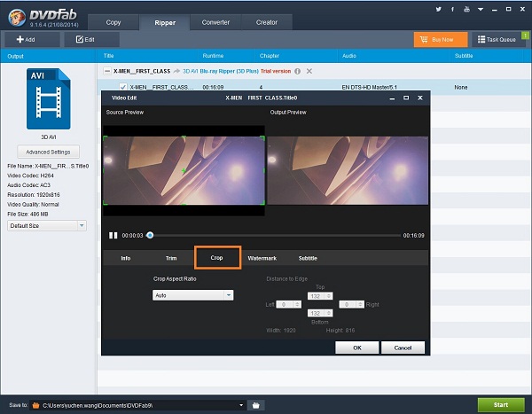Click the EN DTS-HD Master/5.1 audio cell

click(x=369, y=87)
